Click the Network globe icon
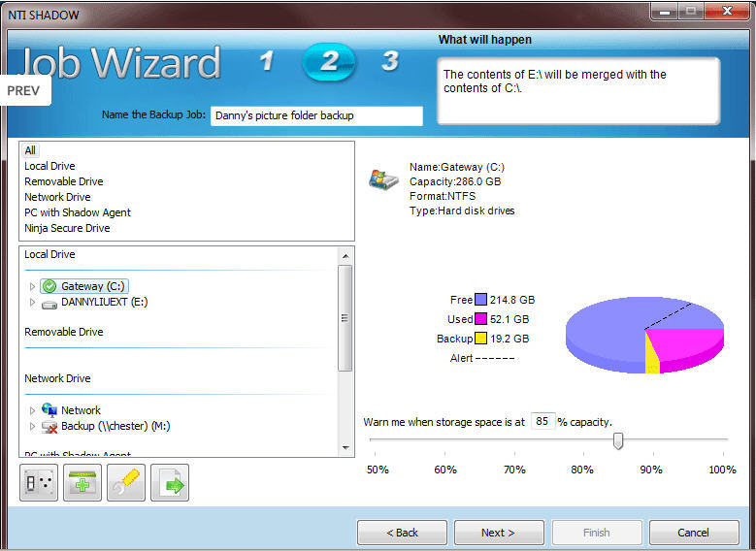Viewport: 756px width, 551px height. coord(49,409)
